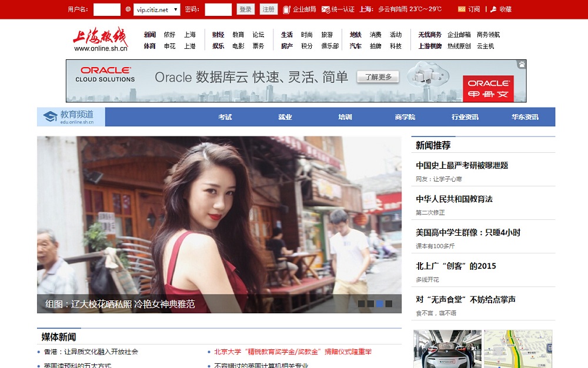The height and width of the screenshot is (368, 588).
Task: Click the 地铁 link
Action: 356,35
